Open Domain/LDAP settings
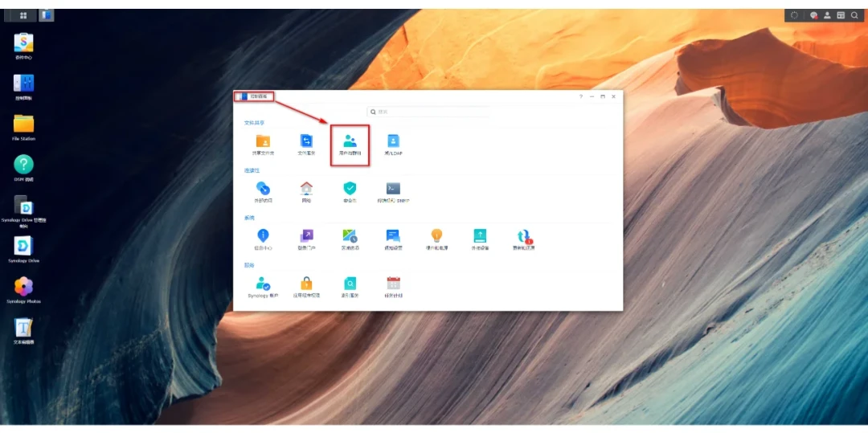868x433 pixels. click(393, 145)
